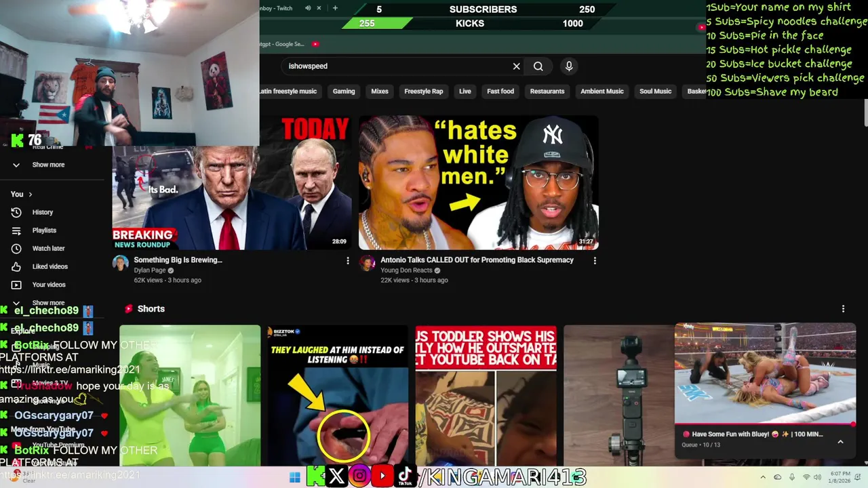Show hidden system tray icons
The height and width of the screenshot is (488, 868).
(x=762, y=477)
